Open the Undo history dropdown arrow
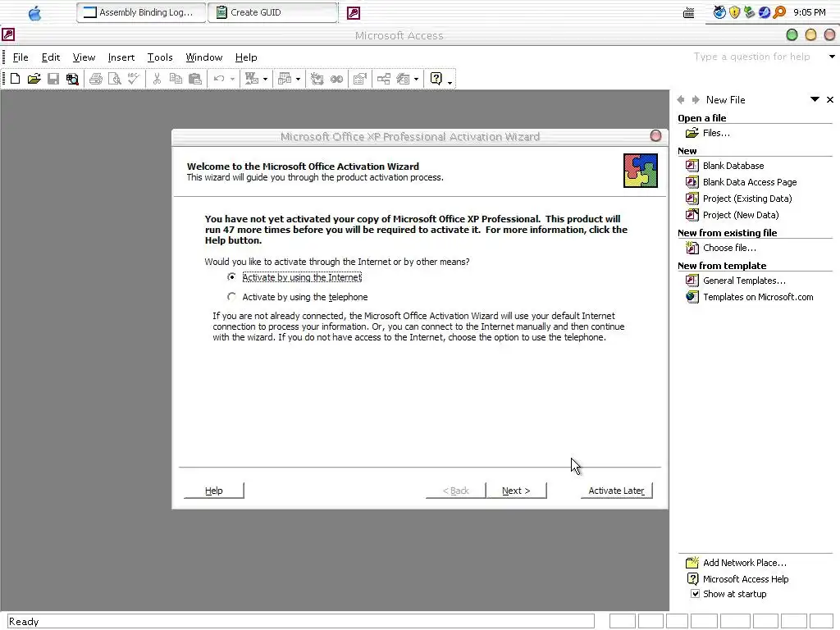This screenshot has height=630, width=840. pyautogui.click(x=232, y=80)
